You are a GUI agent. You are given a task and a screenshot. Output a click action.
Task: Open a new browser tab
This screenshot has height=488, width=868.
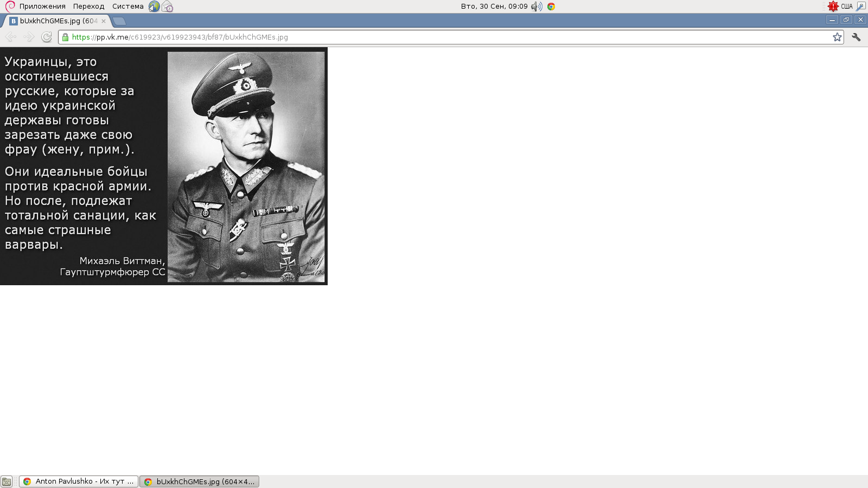point(119,21)
